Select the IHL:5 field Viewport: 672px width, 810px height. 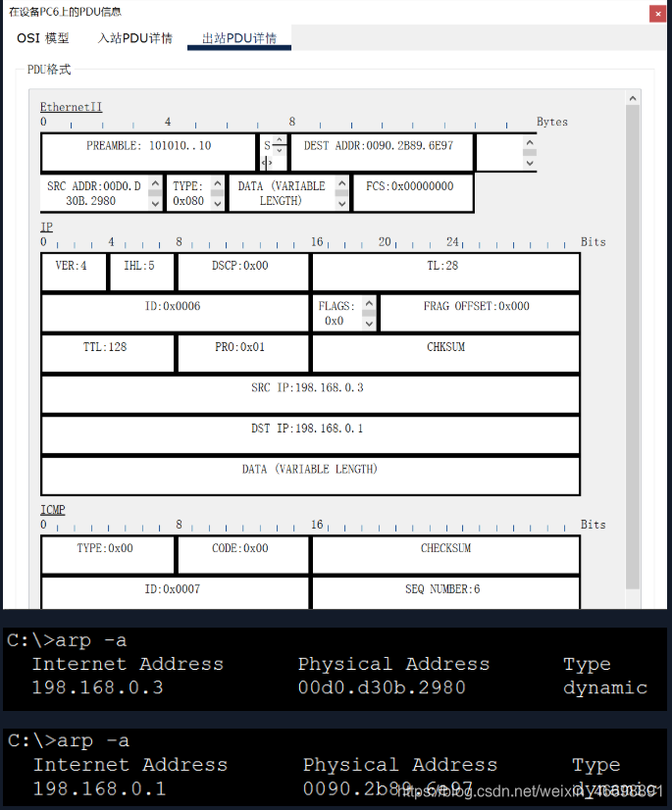[141, 272]
